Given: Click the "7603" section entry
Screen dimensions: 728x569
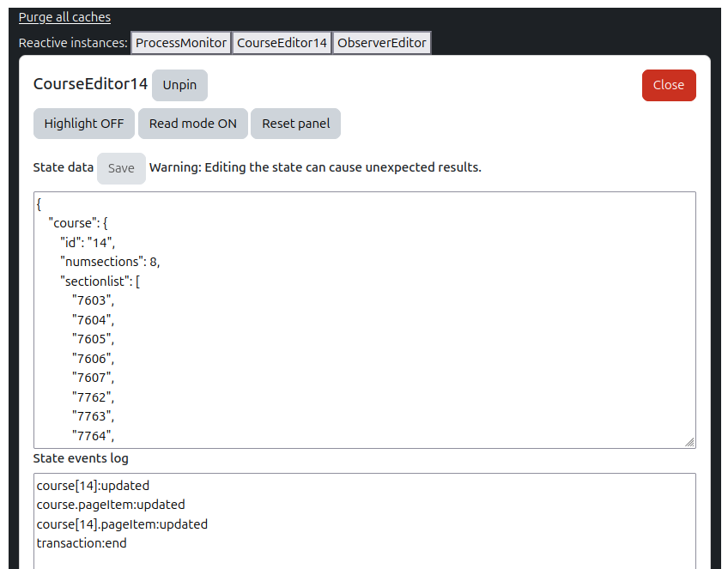Looking at the screenshot, I should tap(93, 300).
